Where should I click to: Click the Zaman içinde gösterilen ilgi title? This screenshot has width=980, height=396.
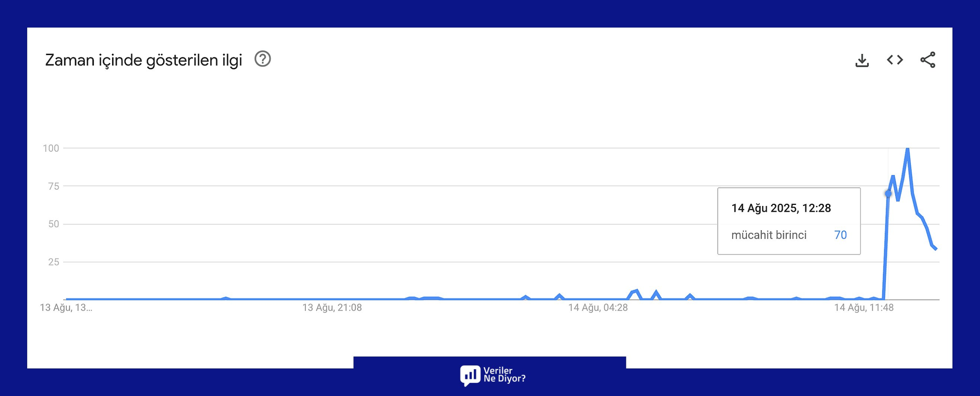tap(144, 60)
